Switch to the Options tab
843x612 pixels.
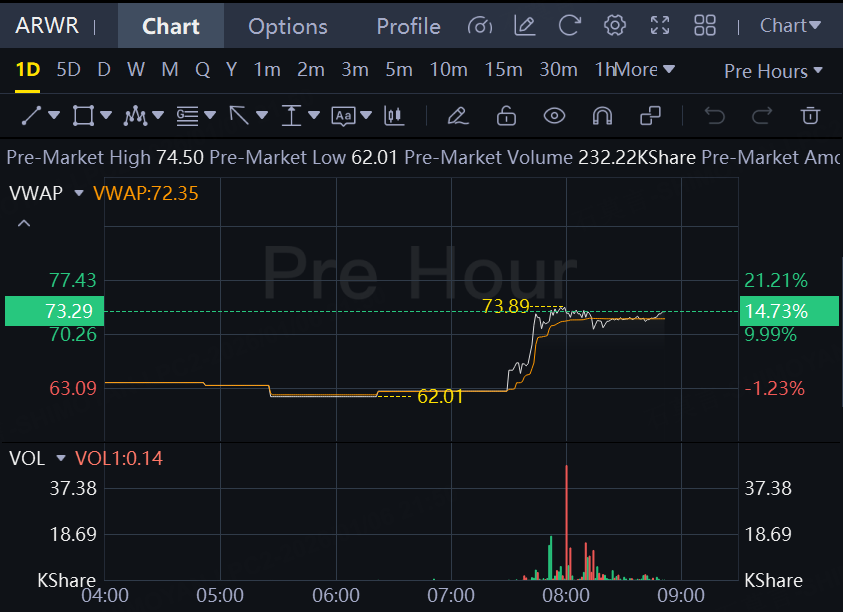coord(288,26)
